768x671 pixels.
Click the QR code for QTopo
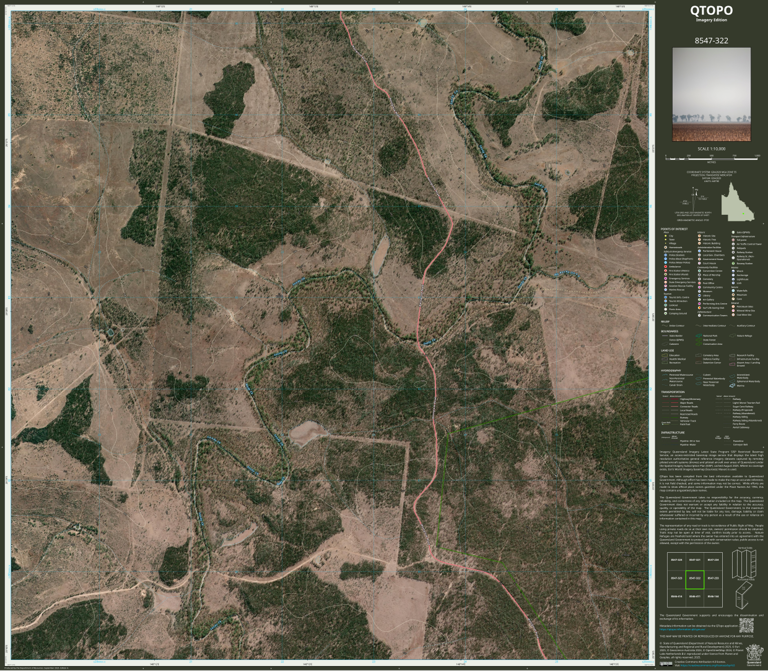click(745, 625)
